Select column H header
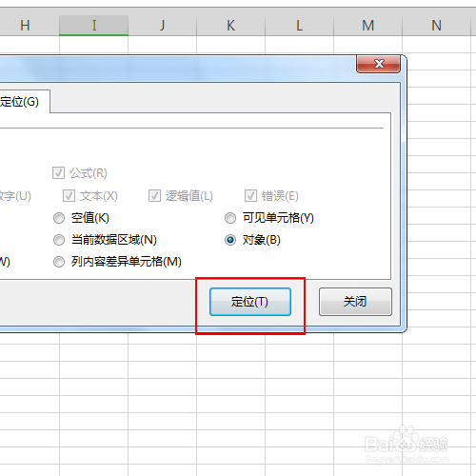Screen dimensions: 476x476 tap(30, 26)
